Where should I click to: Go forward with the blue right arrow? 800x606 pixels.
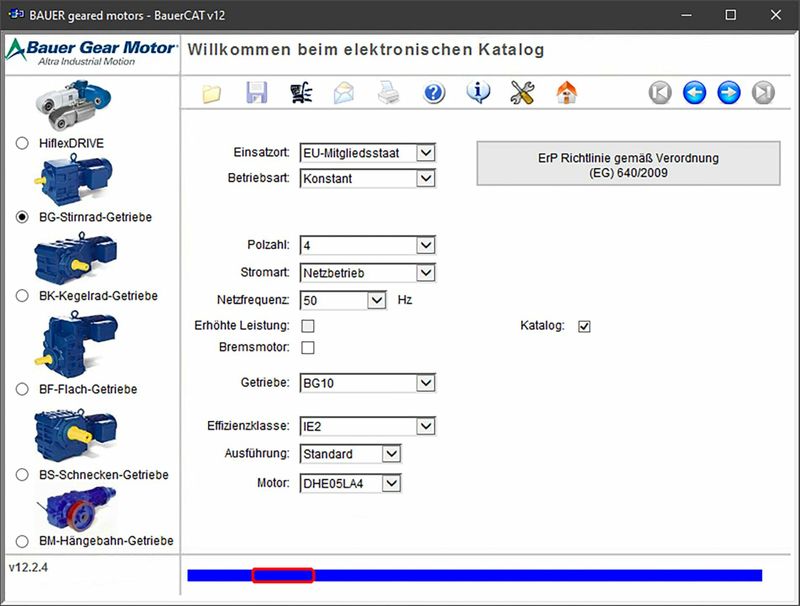(x=729, y=94)
